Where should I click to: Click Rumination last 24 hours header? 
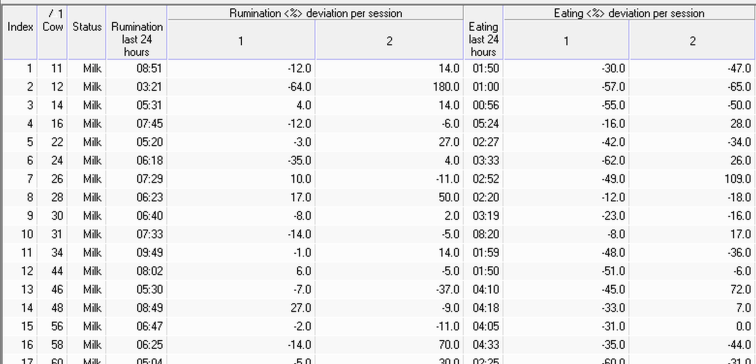click(x=136, y=32)
